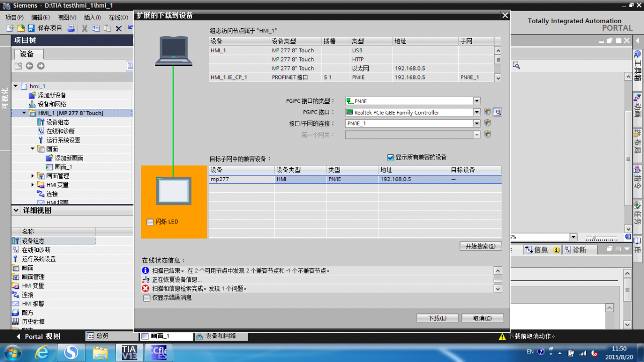644x362 pixels.
Task: Click the Windows Start button
Action: tap(13, 352)
